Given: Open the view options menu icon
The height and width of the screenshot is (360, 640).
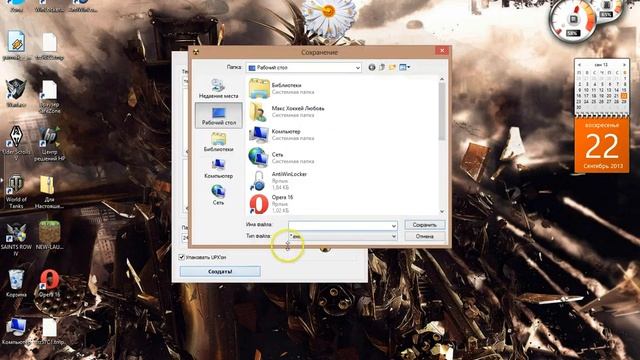Looking at the screenshot, I should click(x=404, y=67).
